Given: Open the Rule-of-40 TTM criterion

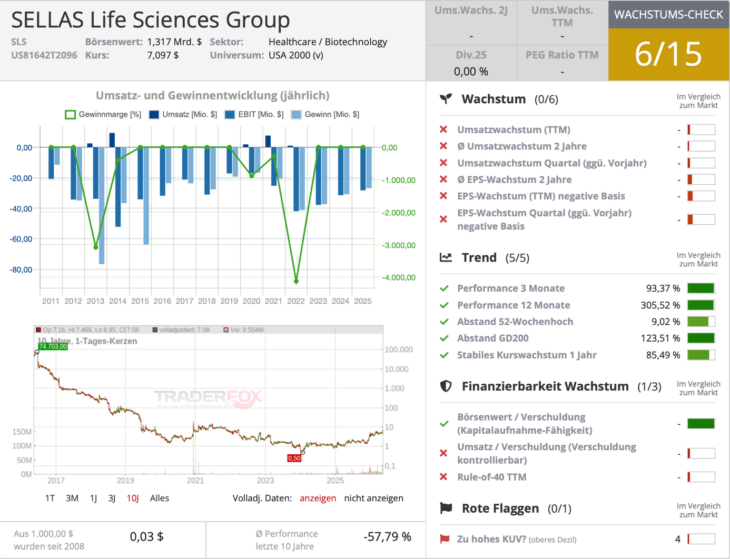Looking at the screenshot, I should (492, 477).
